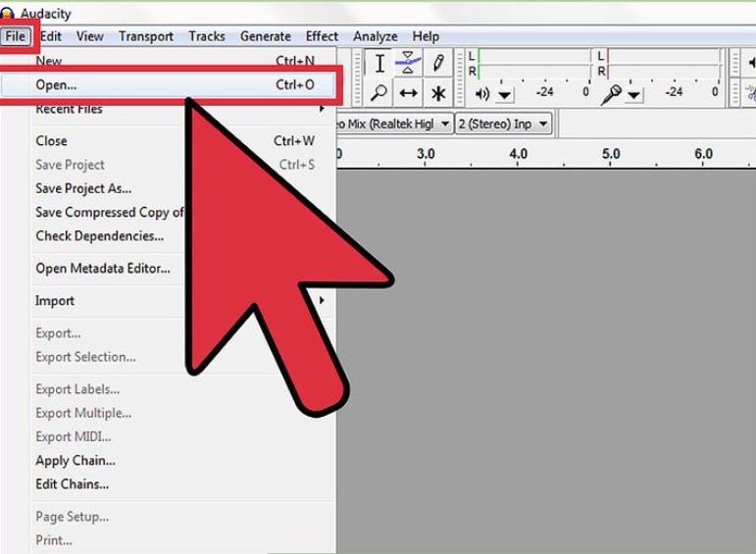Select the Zoom magnifier tool
756x554 pixels.
pos(378,92)
